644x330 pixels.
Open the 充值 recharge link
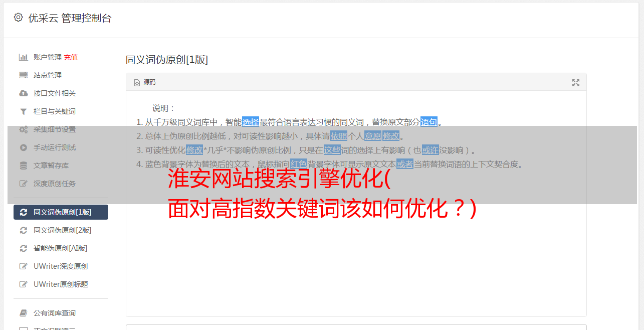point(71,57)
